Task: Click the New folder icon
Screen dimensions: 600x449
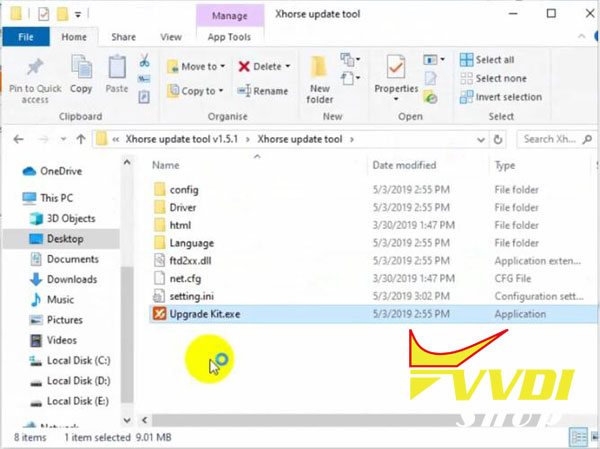Action: point(319,67)
